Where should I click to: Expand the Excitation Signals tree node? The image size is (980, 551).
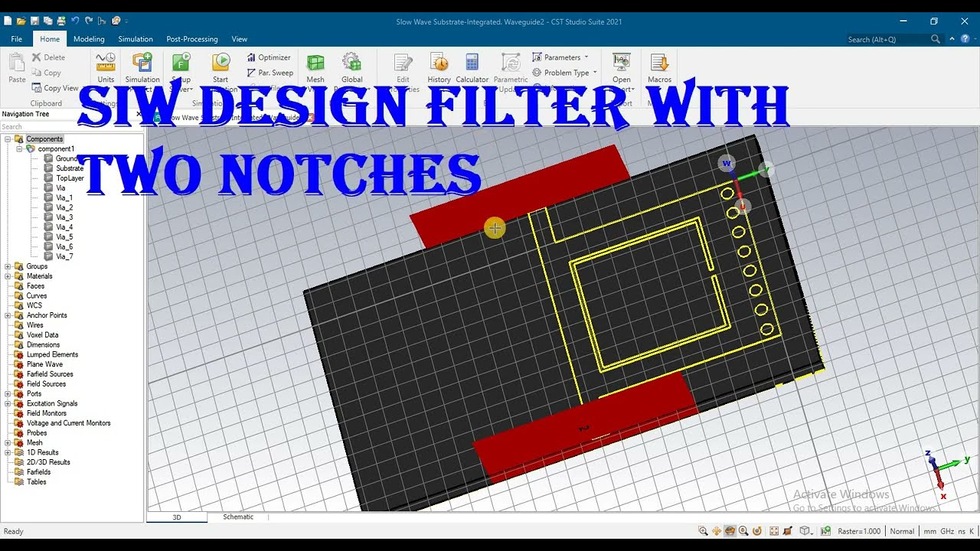pos(8,403)
